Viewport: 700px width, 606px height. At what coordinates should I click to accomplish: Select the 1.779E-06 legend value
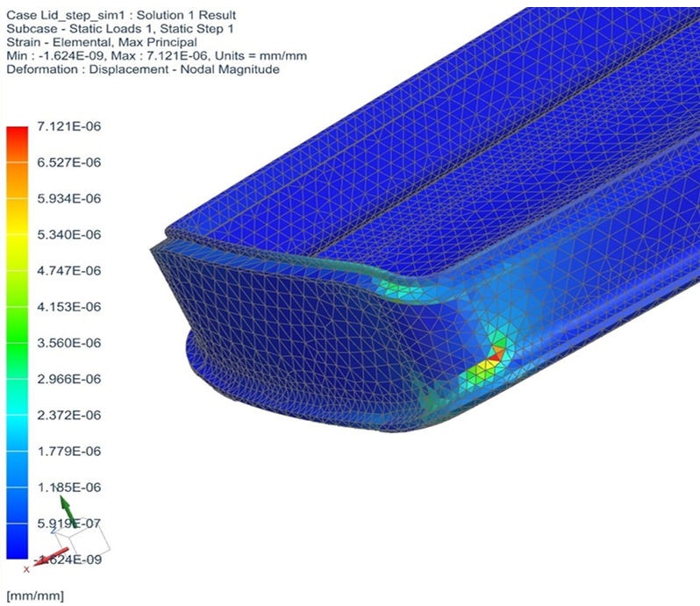click(x=69, y=451)
